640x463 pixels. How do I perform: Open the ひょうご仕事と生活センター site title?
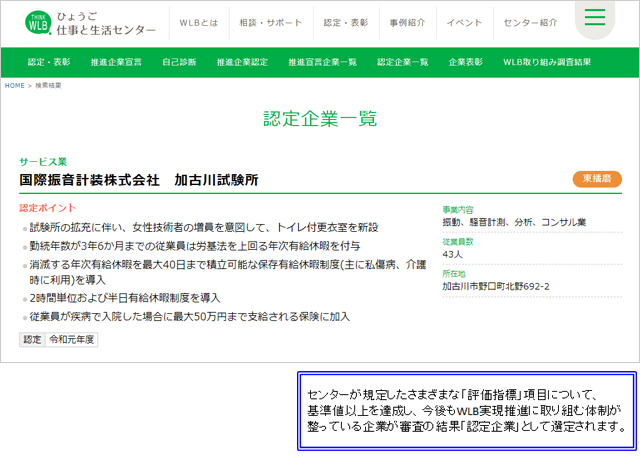[x=106, y=23]
